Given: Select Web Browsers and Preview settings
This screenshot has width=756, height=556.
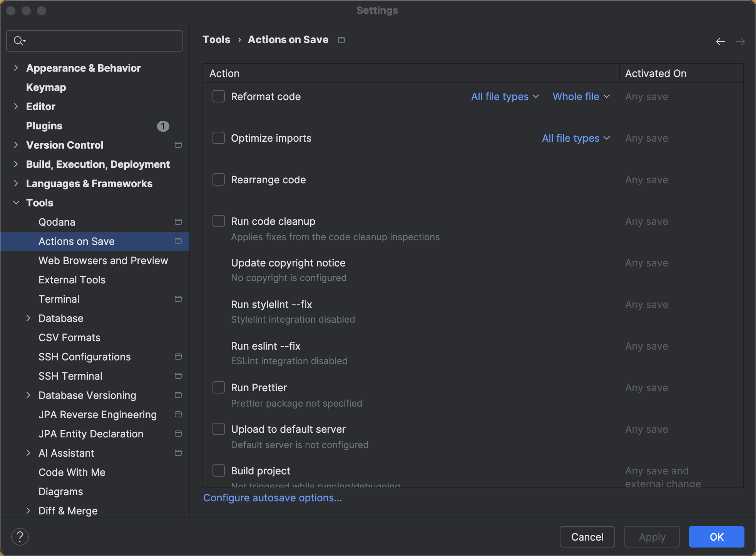Looking at the screenshot, I should (103, 260).
